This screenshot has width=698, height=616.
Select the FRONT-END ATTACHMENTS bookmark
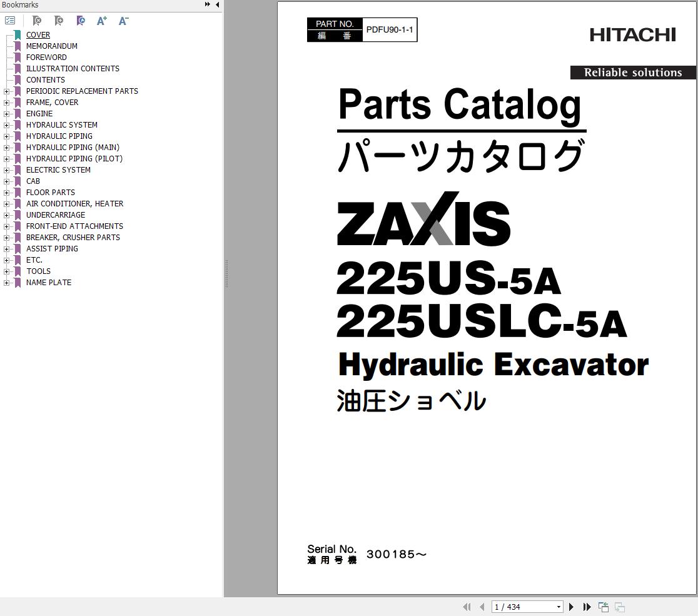tap(74, 226)
